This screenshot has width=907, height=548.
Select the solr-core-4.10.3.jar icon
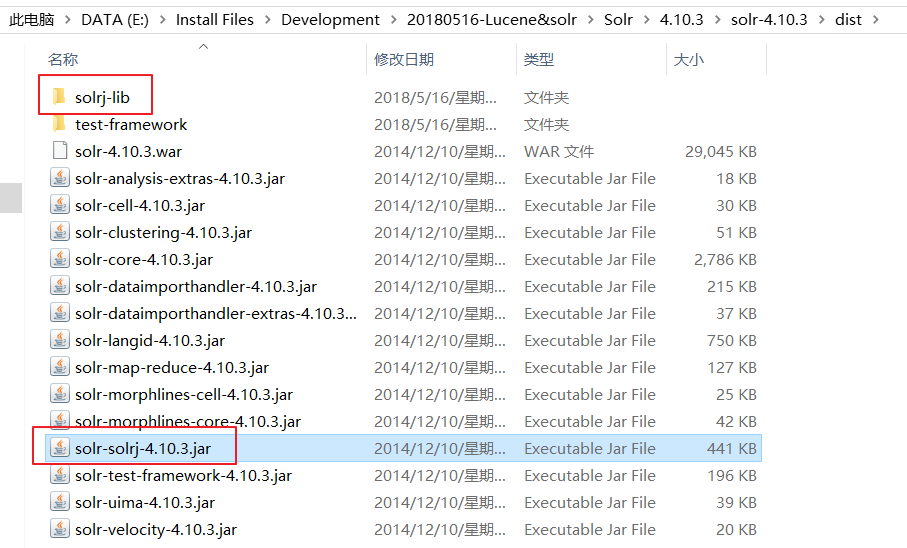[60, 259]
